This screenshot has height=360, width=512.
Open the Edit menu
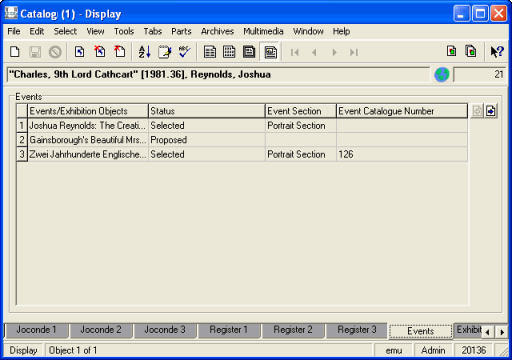point(37,31)
